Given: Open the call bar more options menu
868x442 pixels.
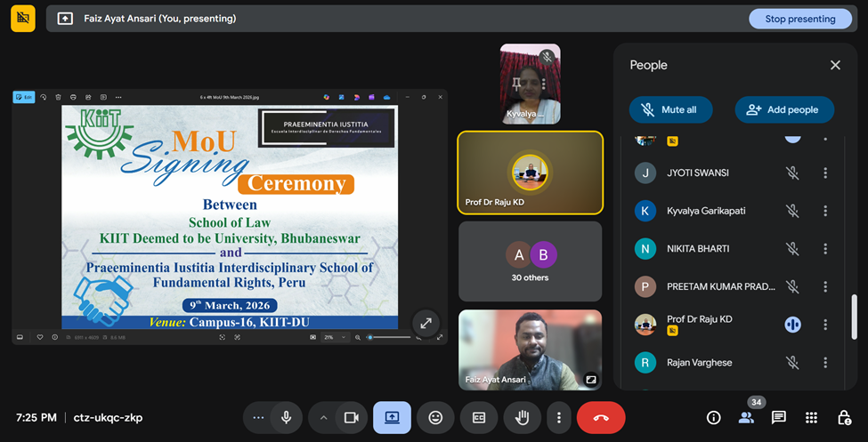Looking at the screenshot, I should 559,418.
